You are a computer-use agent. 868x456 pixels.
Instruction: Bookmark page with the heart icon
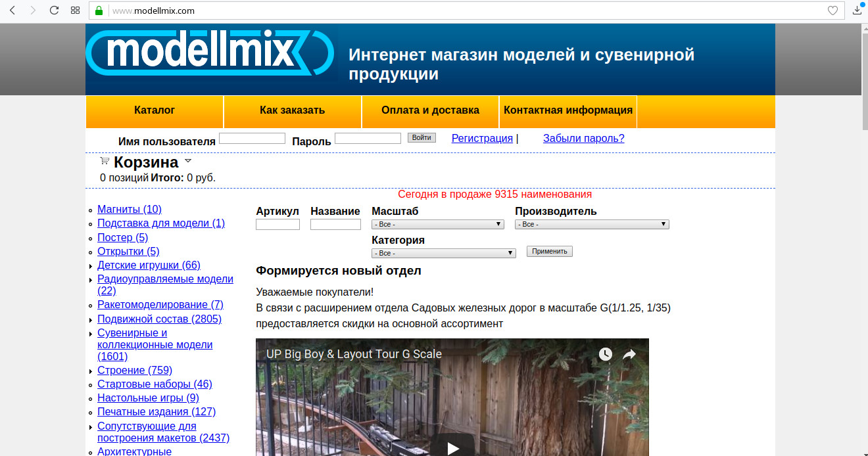click(x=832, y=11)
